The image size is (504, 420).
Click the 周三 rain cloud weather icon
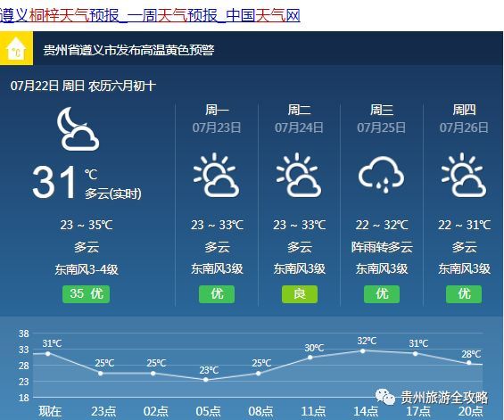(381, 175)
